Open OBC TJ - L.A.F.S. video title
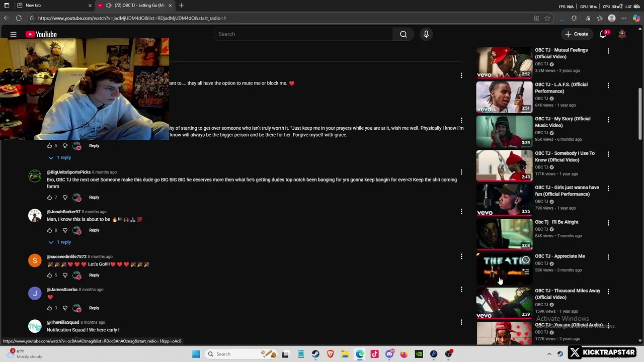The image size is (644, 362). 561,87
